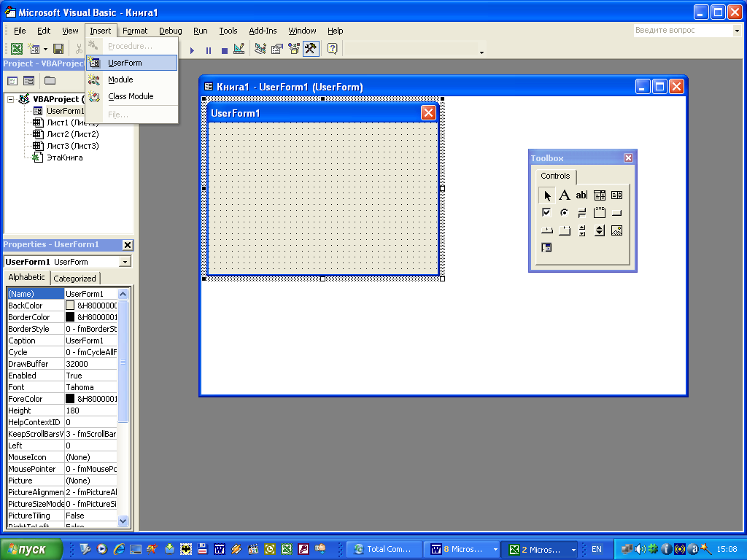Viewport: 747px width, 560px height.
Task: Toggle Design Mode toolbar icon
Action: tap(239, 49)
